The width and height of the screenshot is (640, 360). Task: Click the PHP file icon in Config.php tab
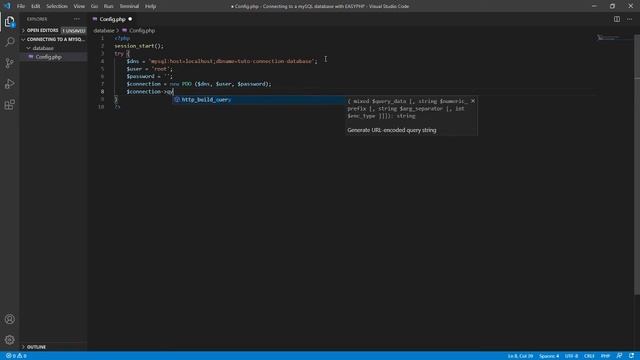coord(95,19)
